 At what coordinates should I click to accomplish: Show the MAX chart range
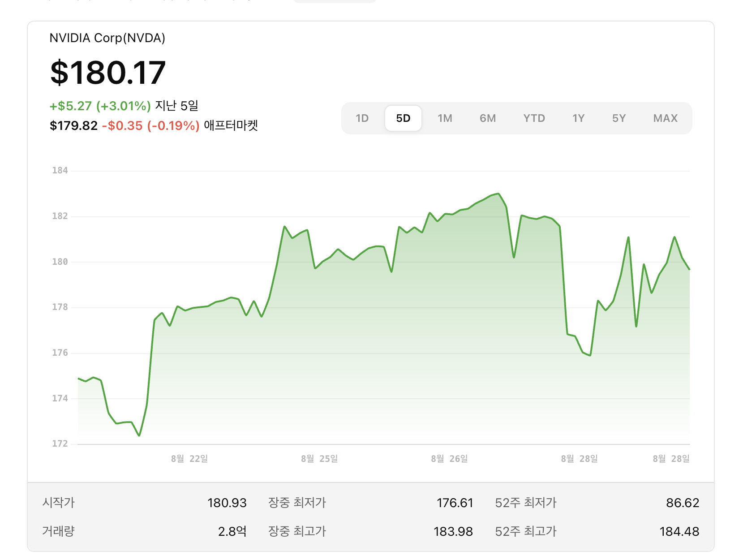666,118
